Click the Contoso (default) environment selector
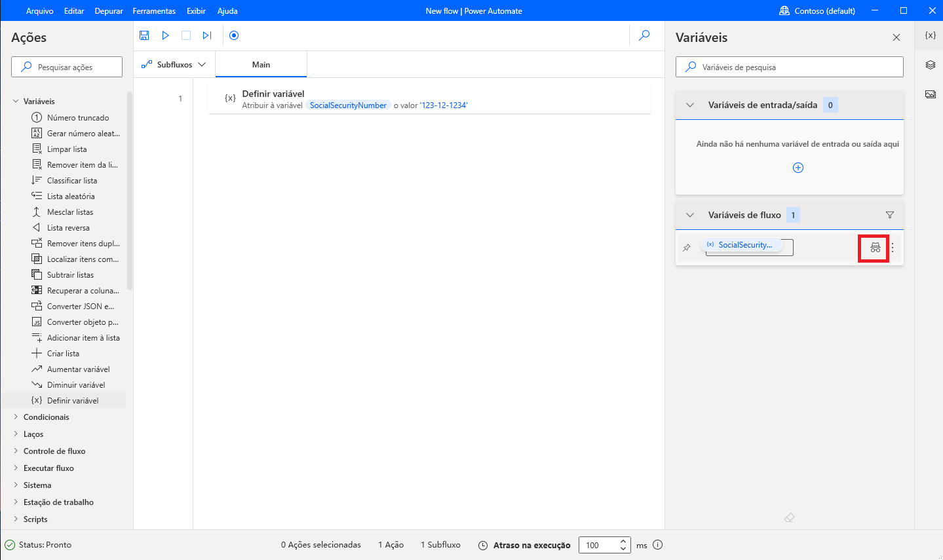Image resolution: width=943 pixels, height=560 pixels. click(x=817, y=10)
